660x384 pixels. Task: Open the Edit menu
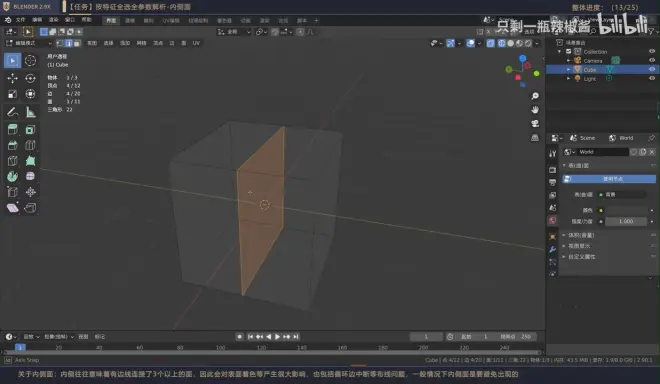tap(37, 20)
